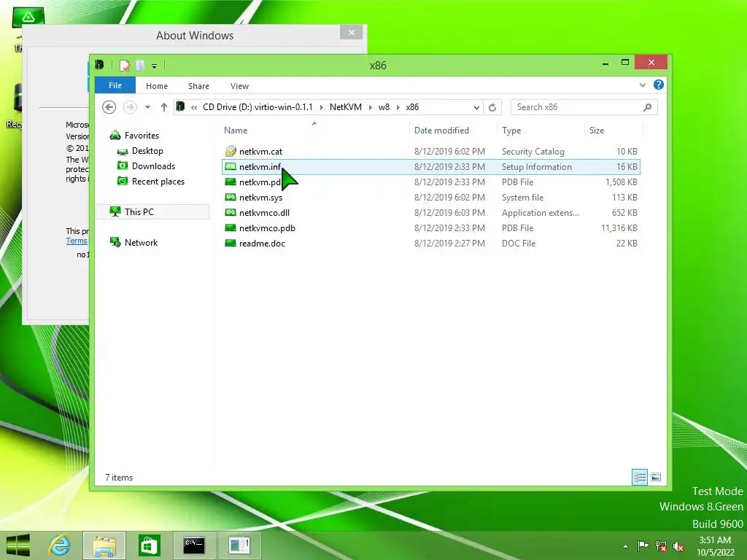Expand the arrow after w8 breadcrumb
Viewport: 747px width, 560px height.
coord(398,107)
